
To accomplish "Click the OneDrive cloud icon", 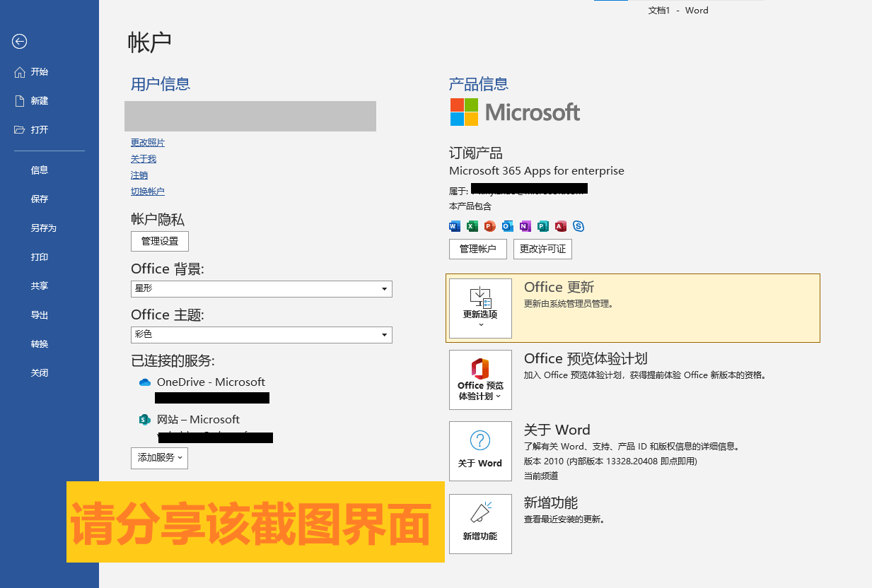I will point(145,382).
